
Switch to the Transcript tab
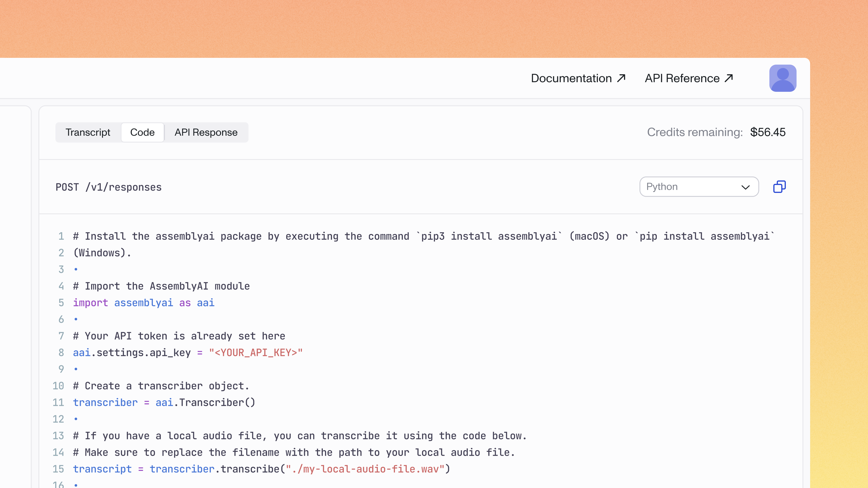pyautogui.click(x=88, y=132)
